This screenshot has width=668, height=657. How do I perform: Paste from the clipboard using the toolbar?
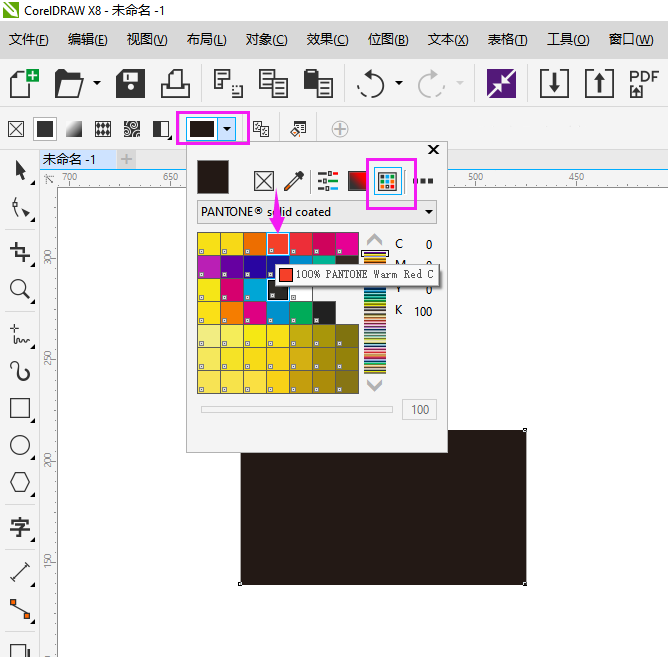pyautogui.click(x=318, y=83)
